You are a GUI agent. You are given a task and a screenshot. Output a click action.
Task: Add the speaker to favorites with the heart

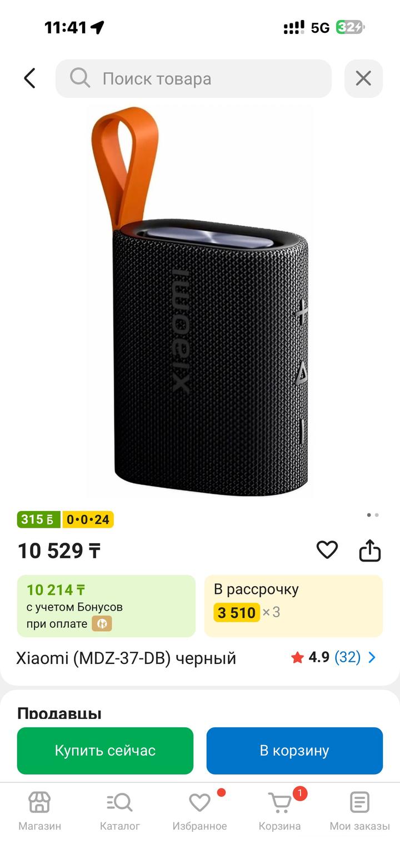(x=327, y=550)
